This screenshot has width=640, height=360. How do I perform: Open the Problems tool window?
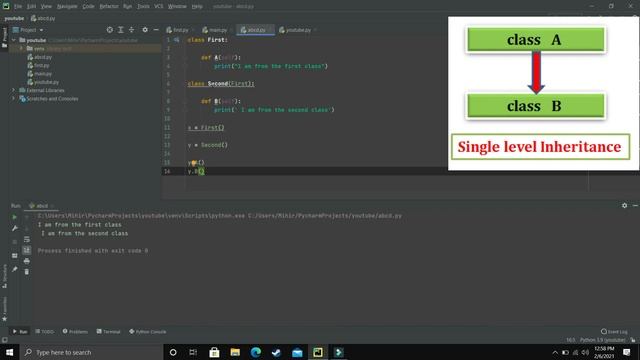tap(75, 331)
